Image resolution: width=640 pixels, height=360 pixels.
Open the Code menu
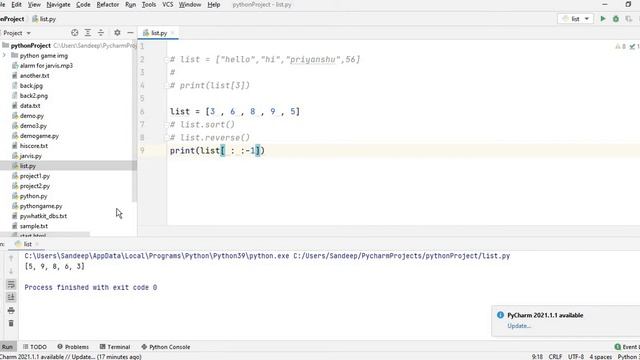83,4
